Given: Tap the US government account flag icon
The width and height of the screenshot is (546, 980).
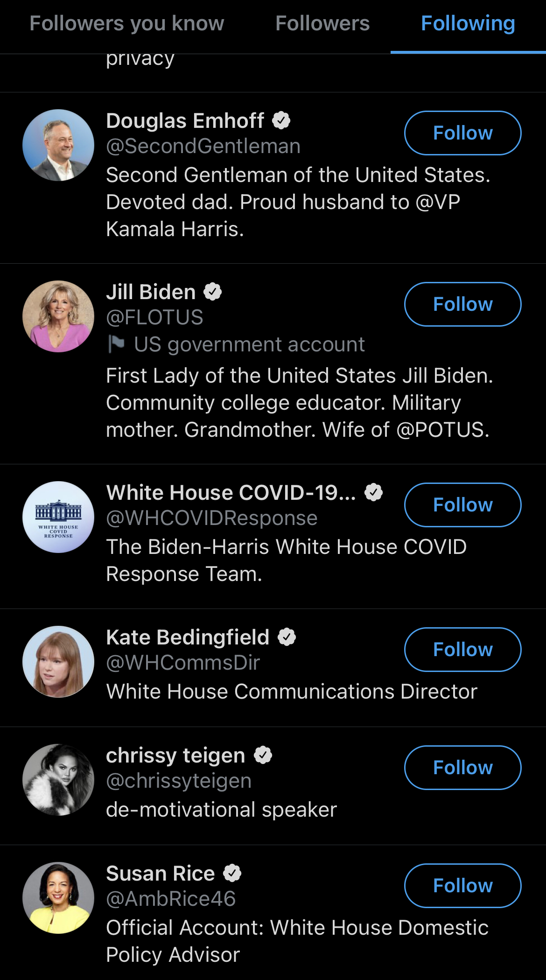Looking at the screenshot, I should [x=116, y=344].
